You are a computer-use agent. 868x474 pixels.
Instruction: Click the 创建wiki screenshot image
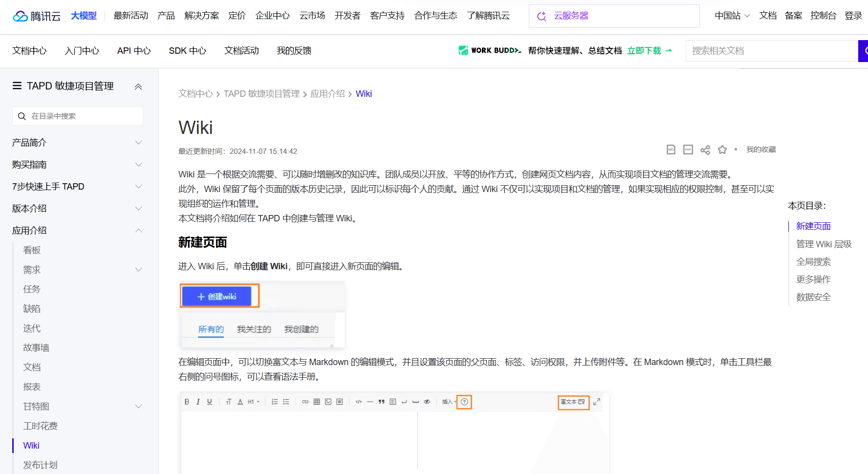pyautogui.click(x=262, y=314)
